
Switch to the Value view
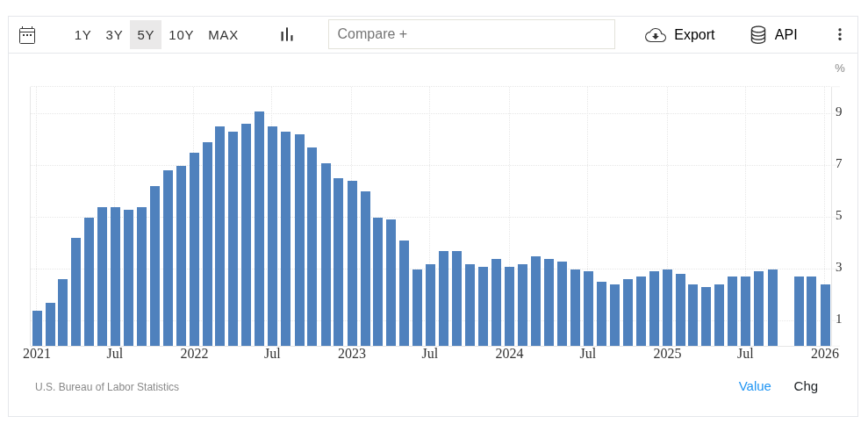pyautogui.click(x=755, y=386)
